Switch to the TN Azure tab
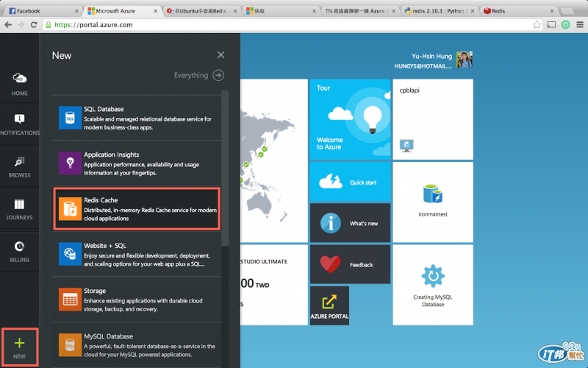The width and height of the screenshot is (588, 368). pyautogui.click(x=360, y=11)
